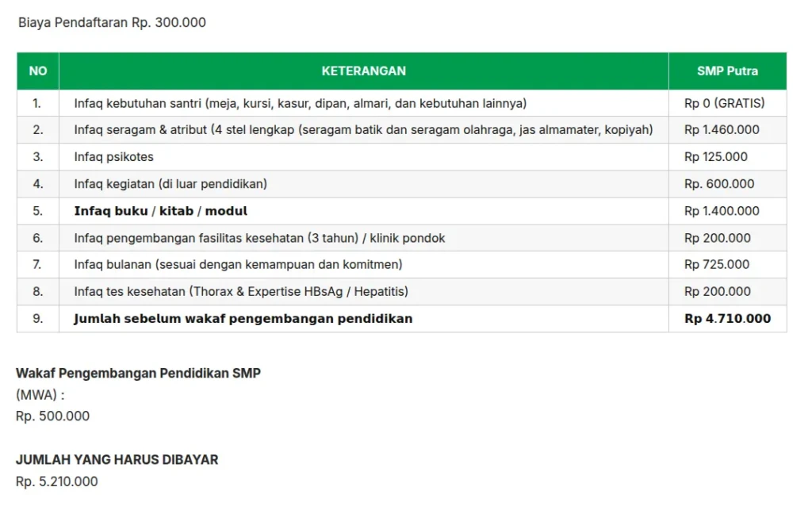
Task: Click the Rp 1.400.000 amount cell
Action: pyautogui.click(x=722, y=211)
